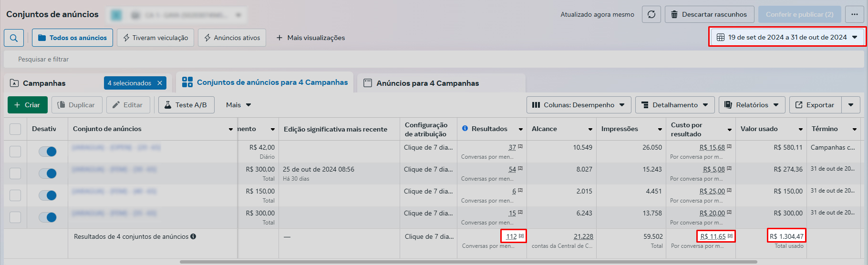Click Descartar rascunhos trash button

709,14
